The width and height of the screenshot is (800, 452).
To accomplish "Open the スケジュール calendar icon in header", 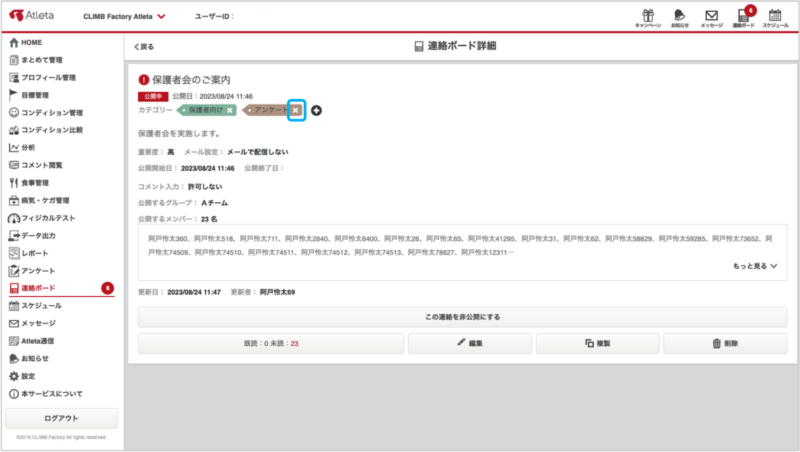I will tap(774, 17).
